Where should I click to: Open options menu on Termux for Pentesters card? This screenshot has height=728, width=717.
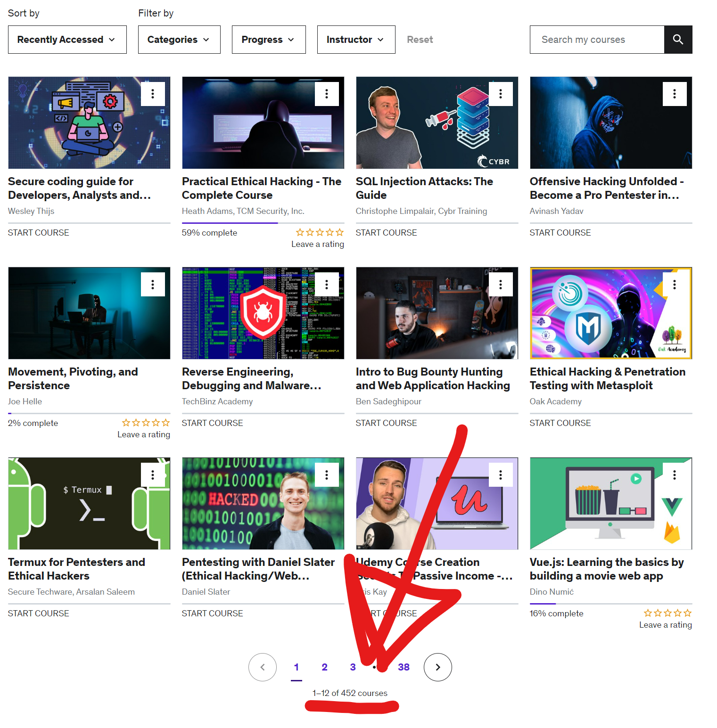[153, 474]
